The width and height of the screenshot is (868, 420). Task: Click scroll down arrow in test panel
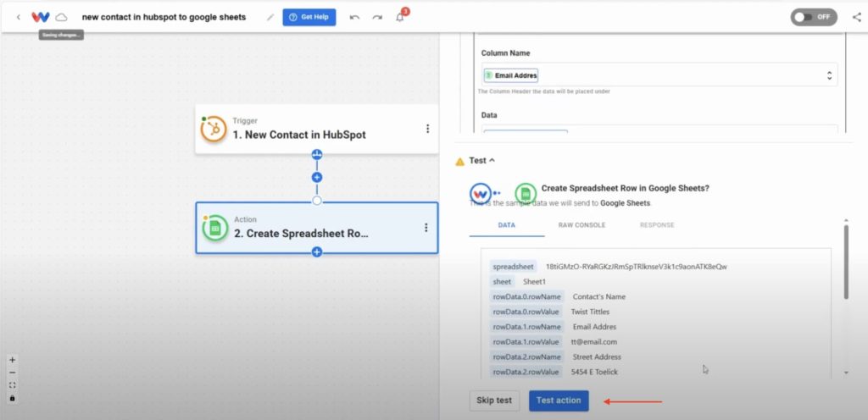tap(846, 373)
